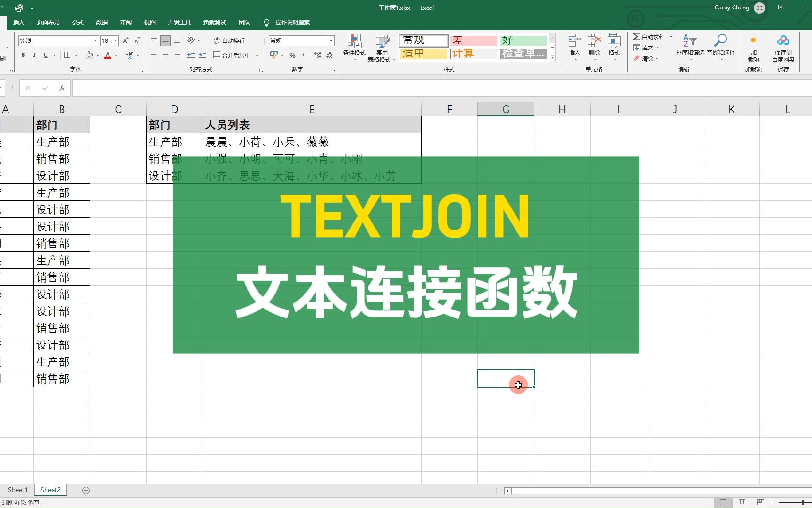Apply percent style
The image size is (812, 508).
[x=293, y=55]
